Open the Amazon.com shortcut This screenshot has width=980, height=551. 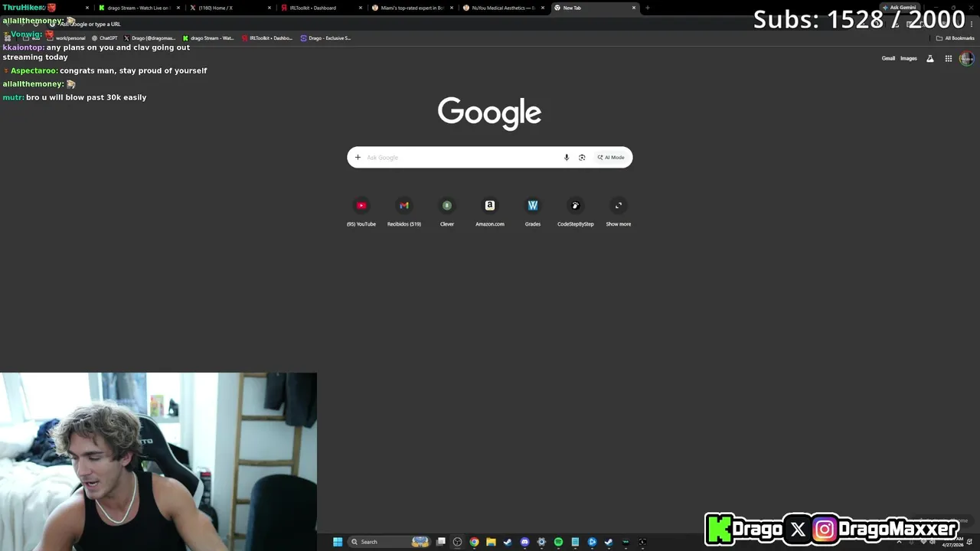490,212
